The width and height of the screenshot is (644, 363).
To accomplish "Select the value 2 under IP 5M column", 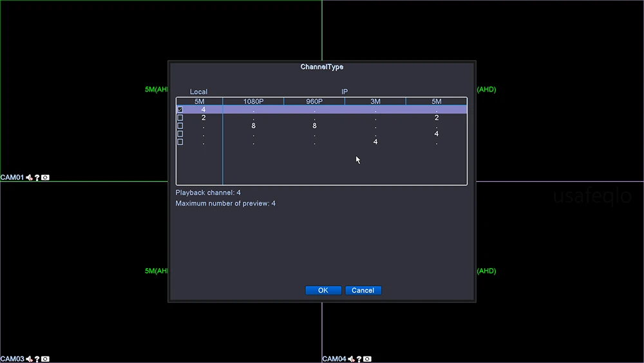I will pos(437,117).
